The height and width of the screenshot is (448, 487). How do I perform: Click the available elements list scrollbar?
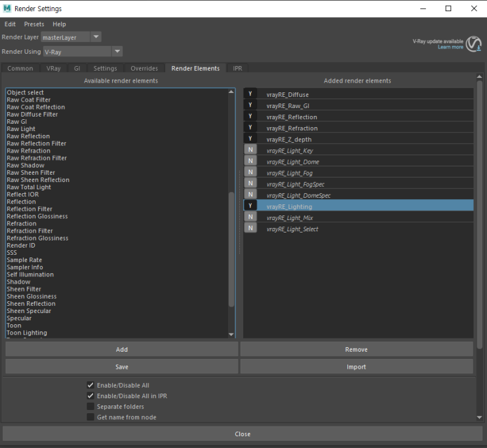pyautogui.click(x=231, y=249)
